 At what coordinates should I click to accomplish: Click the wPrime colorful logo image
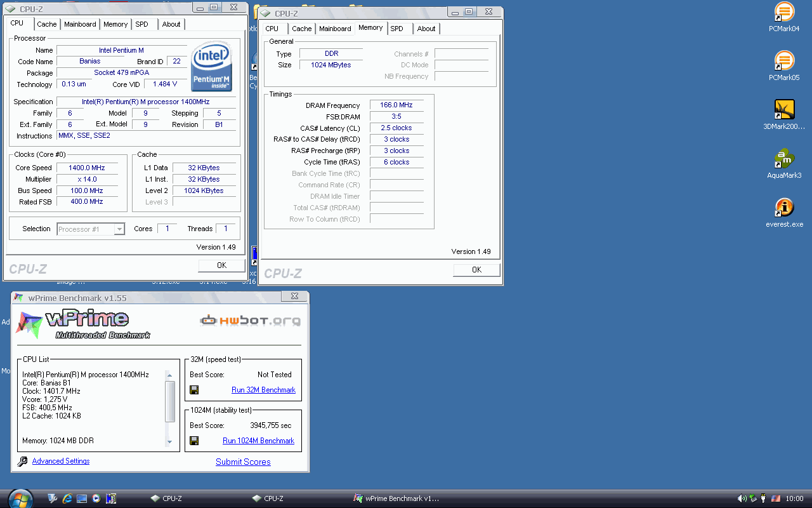[83, 324]
